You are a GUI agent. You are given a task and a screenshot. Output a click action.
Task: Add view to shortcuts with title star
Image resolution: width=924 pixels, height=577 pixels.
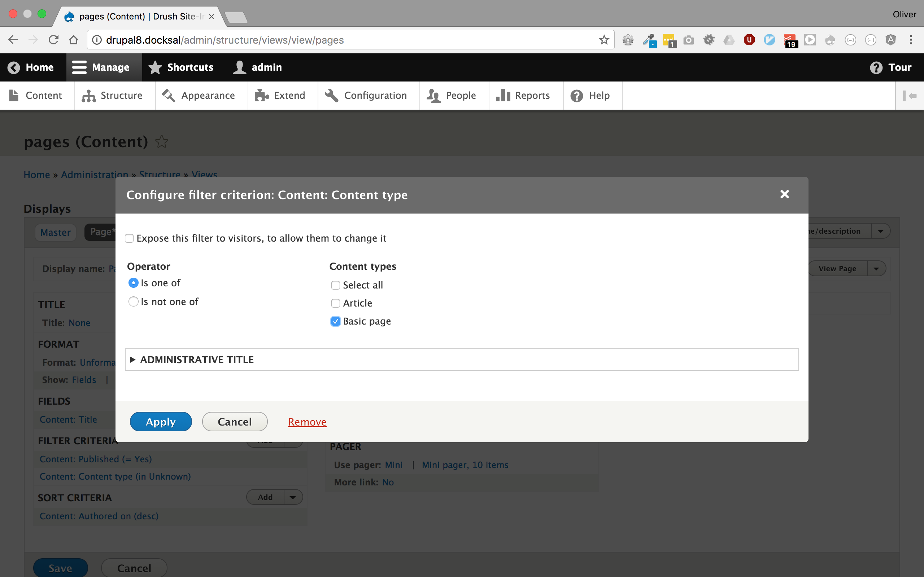click(x=162, y=142)
